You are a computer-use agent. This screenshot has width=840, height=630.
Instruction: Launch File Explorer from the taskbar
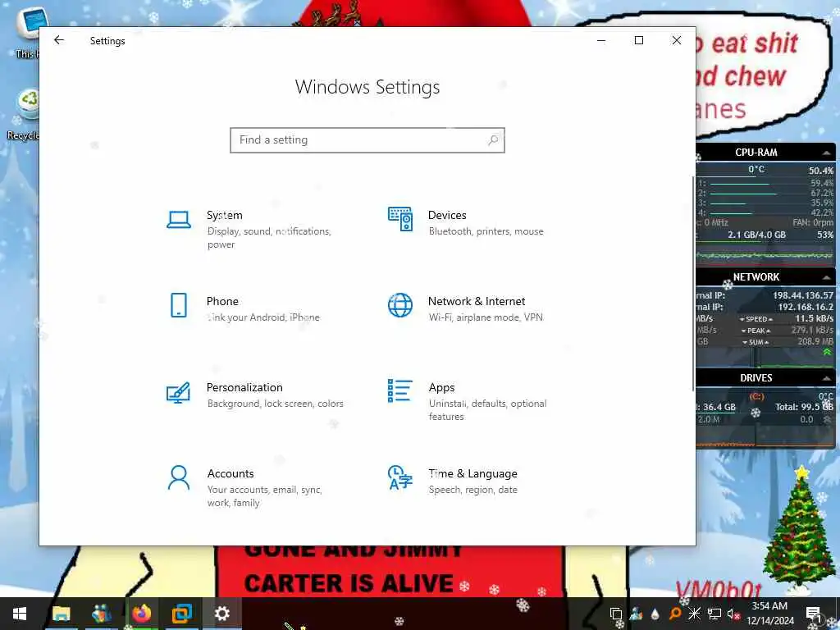click(x=62, y=614)
